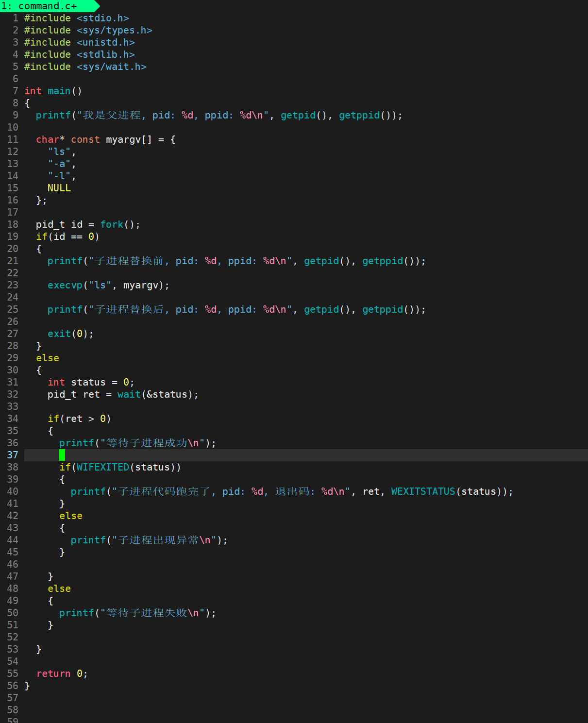Image resolution: width=588 pixels, height=723 pixels.
Task: Click the 'if(ret > 0)' condition
Action: pos(80,419)
